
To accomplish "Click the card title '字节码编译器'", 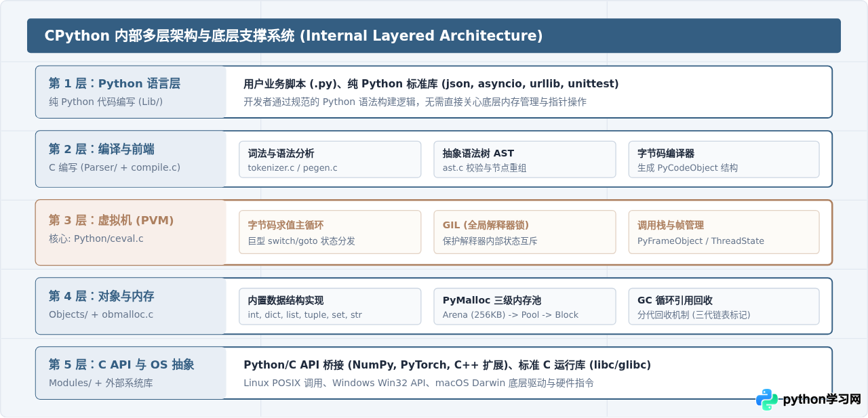I will (666, 154).
